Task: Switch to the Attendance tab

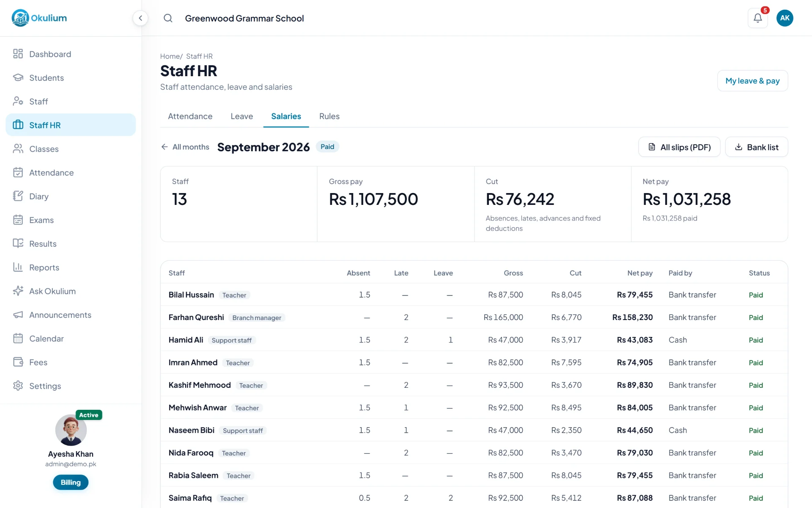Action: click(x=190, y=116)
